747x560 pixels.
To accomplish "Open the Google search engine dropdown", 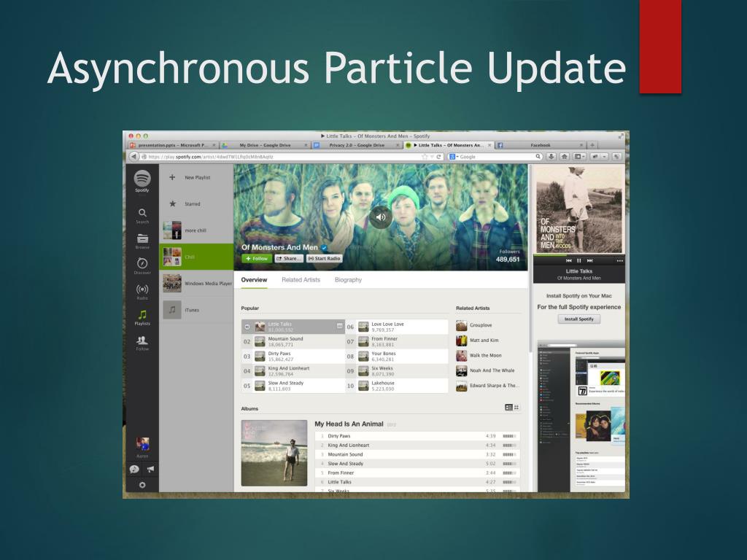I will 454,157.
